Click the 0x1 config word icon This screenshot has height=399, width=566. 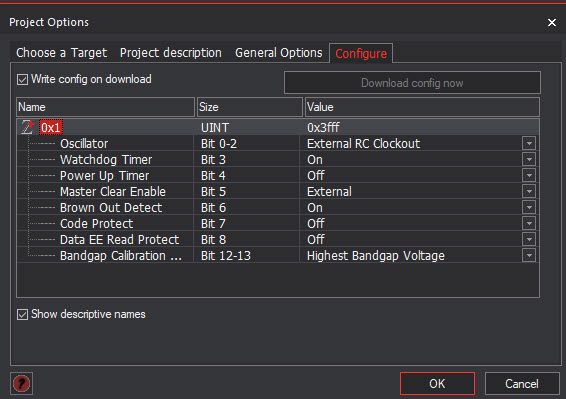tap(27, 127)
